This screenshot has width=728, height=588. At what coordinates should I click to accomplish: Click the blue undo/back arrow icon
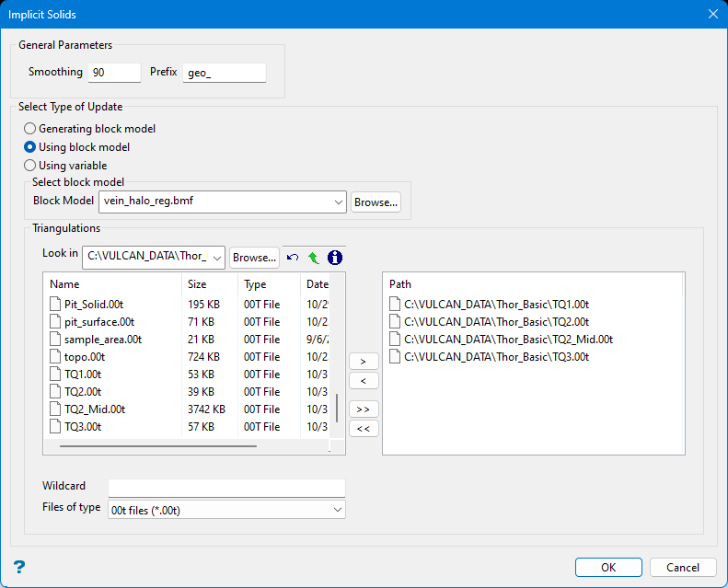click(x=294, y=258)
